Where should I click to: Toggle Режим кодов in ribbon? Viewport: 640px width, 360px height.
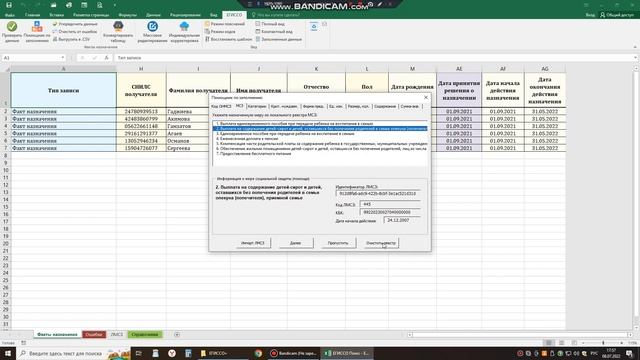[x=220, y=31]
